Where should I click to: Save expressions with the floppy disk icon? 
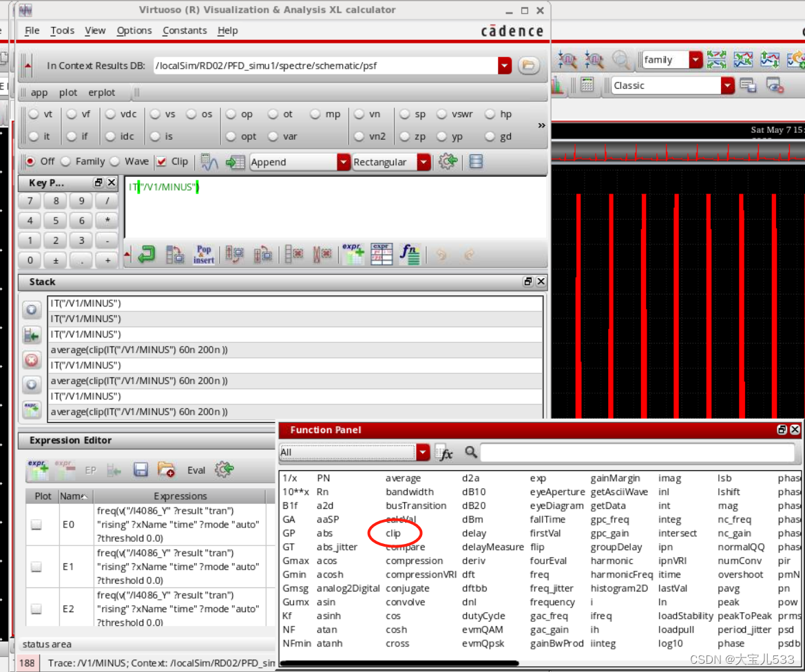(x=140, y=470)
